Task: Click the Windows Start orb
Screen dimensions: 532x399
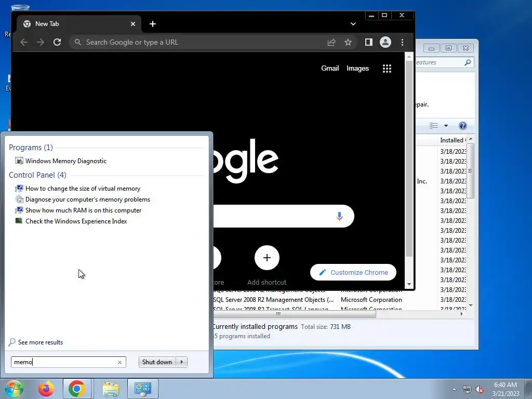Action: (13, 389)
